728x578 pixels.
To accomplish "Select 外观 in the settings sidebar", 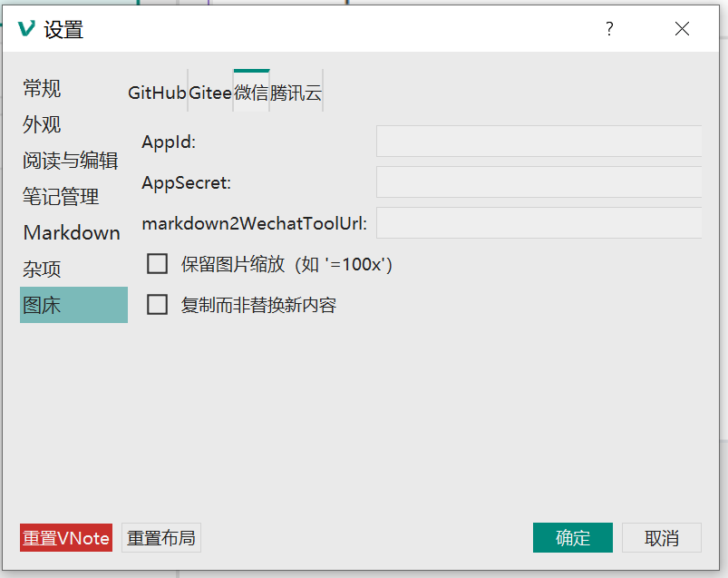I will tap(73, 124).
